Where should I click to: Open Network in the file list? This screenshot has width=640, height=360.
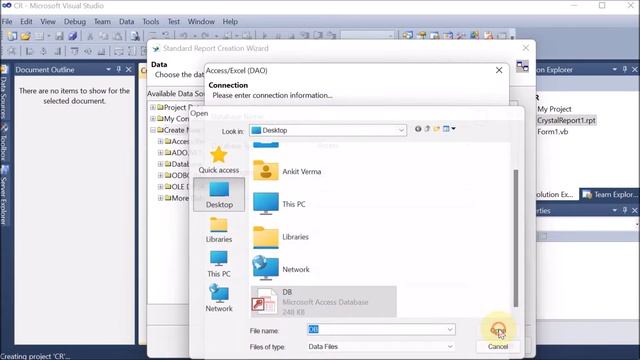tap(281, 269)
